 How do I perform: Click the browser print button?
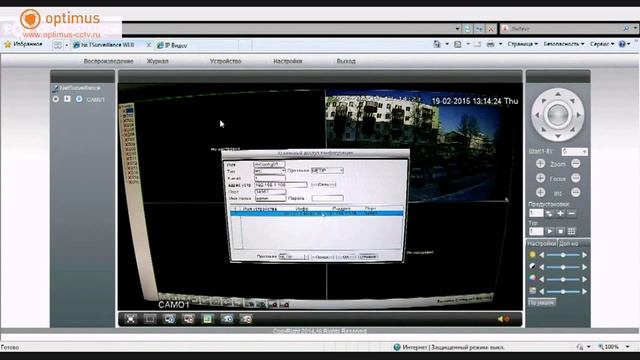(490, 44)
